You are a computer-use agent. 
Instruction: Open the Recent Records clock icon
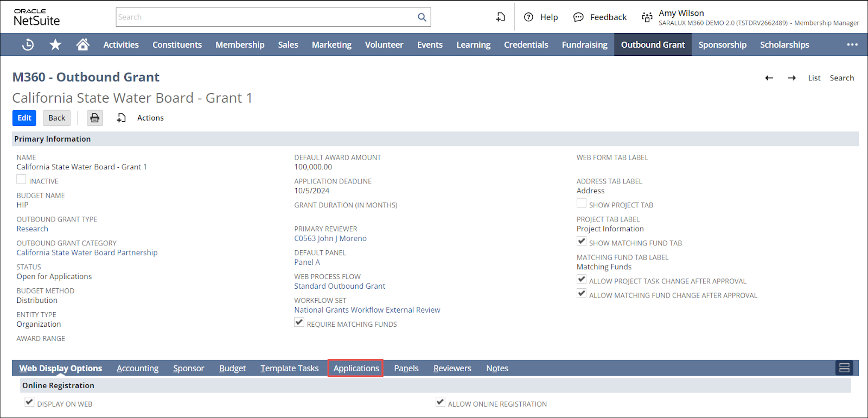tap(28, 45)
